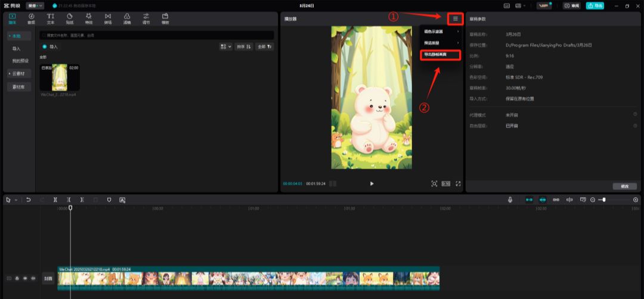The height and width of the screenshot is (299, 644).
Task: Adjust the timeline zoom slider
Action: pyautogui.click(x=604, y=200)
